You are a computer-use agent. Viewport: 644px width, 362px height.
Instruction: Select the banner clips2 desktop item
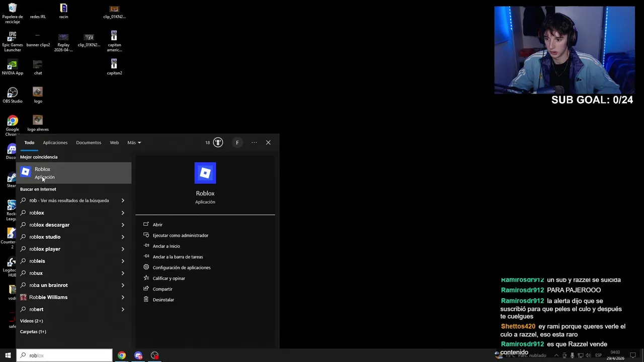coord(38,40)
